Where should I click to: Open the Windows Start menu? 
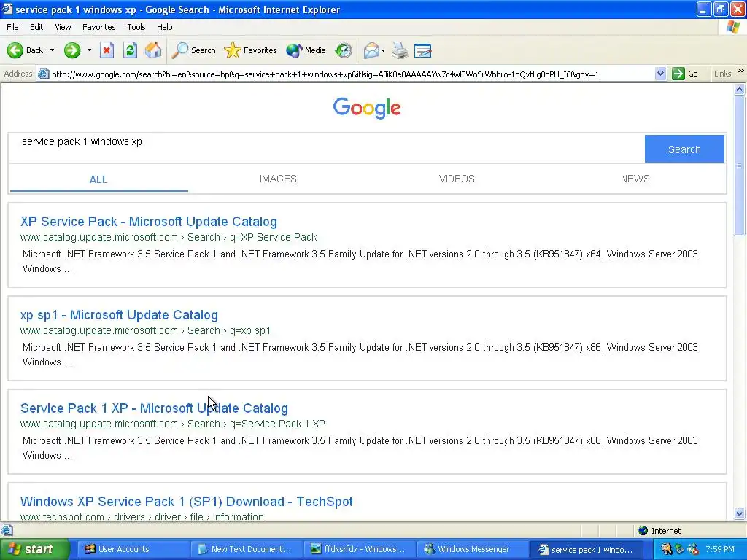[34, 549]
